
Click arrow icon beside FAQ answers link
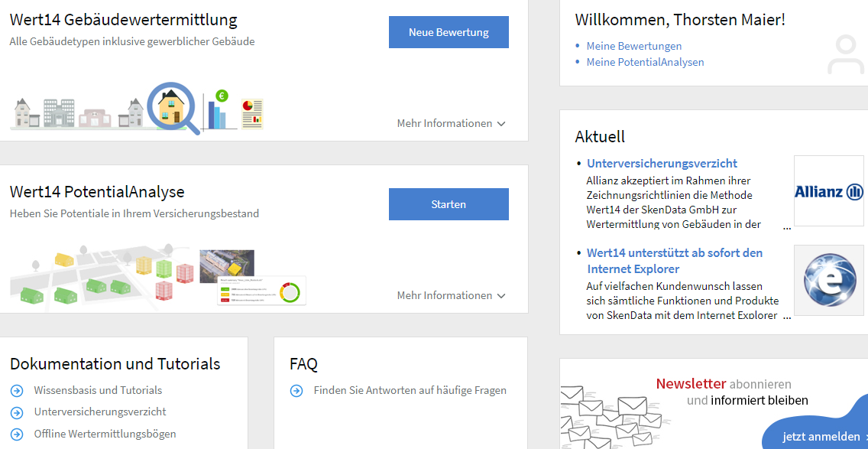tap(296, 391)
